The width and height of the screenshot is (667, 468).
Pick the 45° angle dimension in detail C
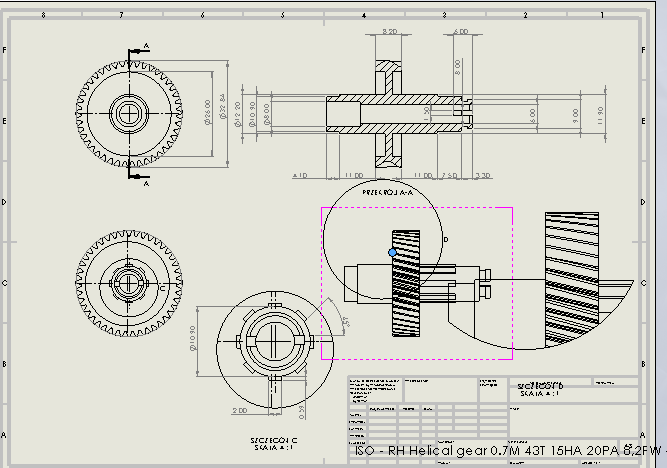click(x=346, y=322)
